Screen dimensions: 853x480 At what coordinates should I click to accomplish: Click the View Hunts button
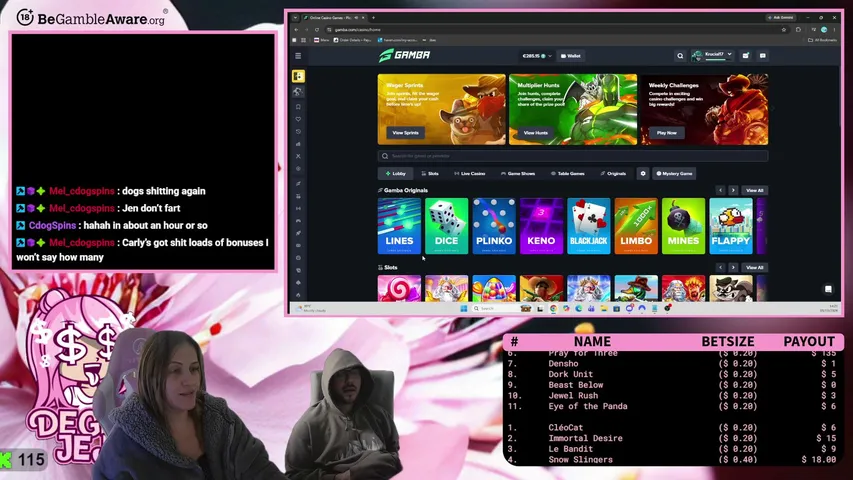point(536,133)
